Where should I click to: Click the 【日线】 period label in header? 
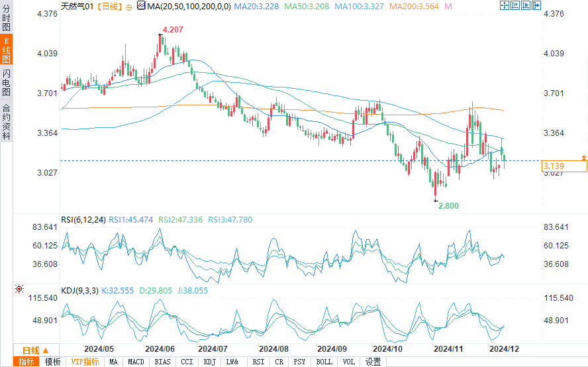pyautogui.click(x=109, y=7)
